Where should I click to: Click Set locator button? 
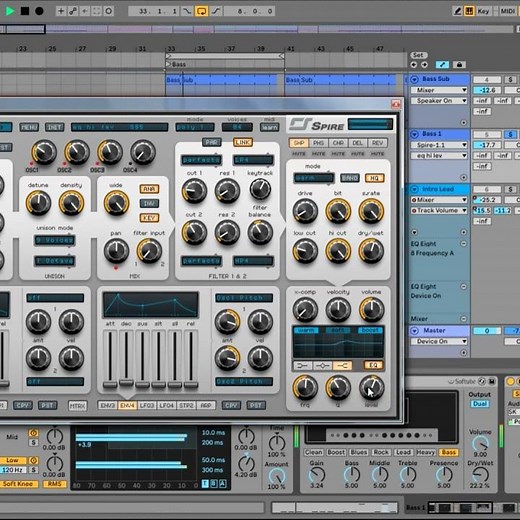tap(418, 55)
